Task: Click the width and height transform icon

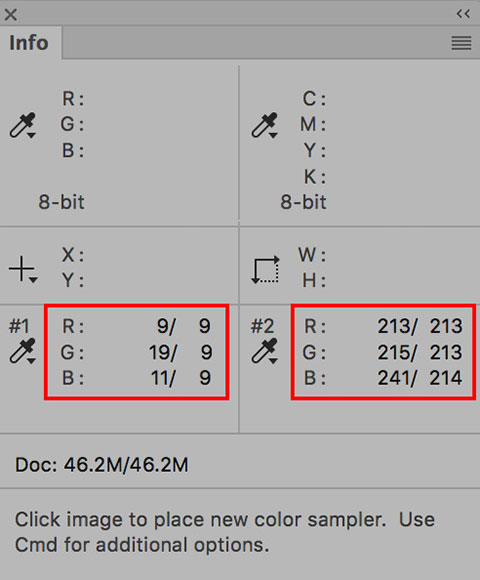Action: [x=265, y=269]
